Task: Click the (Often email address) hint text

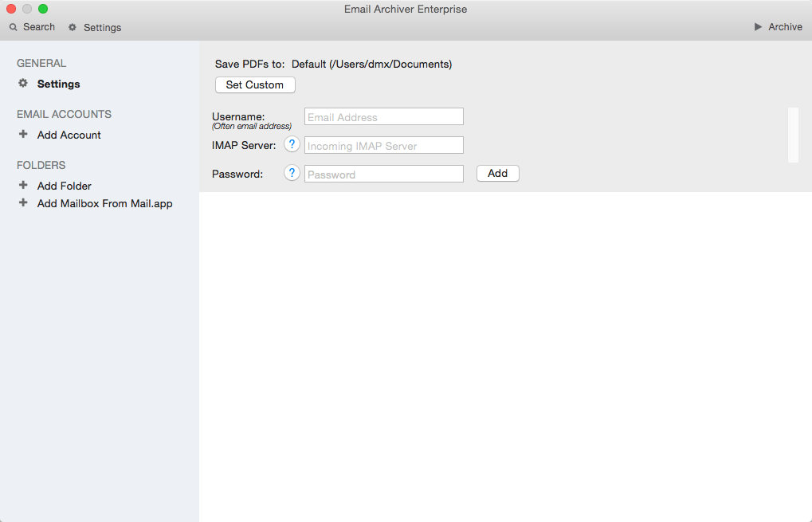Action: 252,127
